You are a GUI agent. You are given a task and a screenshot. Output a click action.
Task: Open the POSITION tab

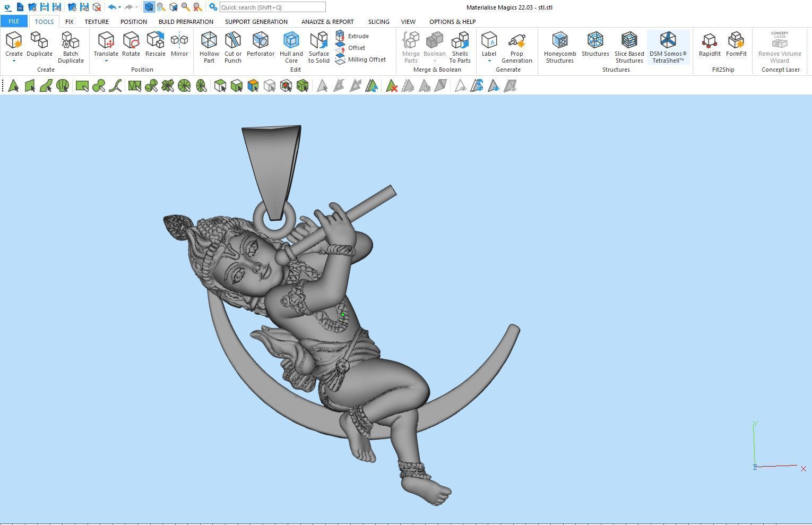(134, 22)
